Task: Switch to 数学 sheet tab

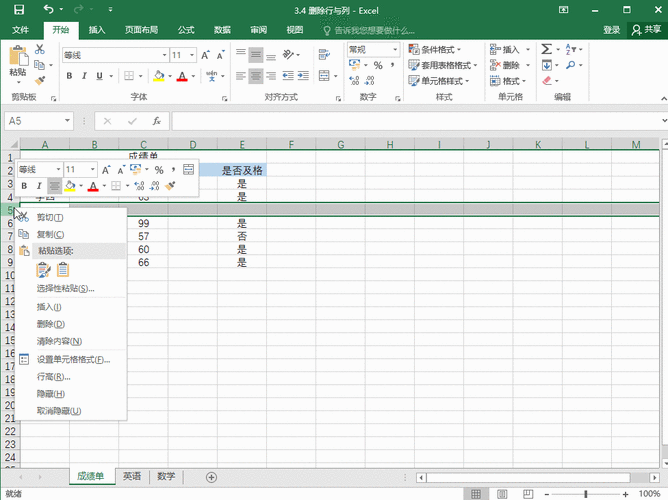Action: tap(166, 476)
